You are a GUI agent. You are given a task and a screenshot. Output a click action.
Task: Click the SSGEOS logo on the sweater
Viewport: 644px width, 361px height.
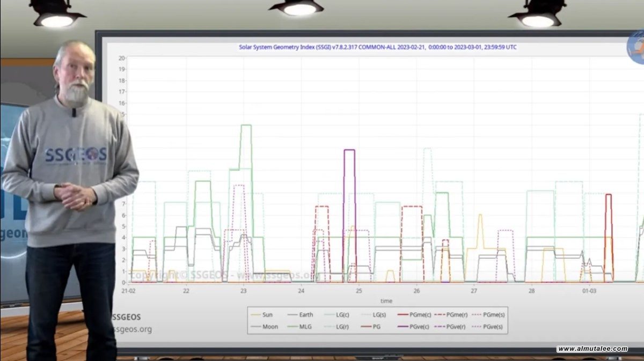point(75,155)
